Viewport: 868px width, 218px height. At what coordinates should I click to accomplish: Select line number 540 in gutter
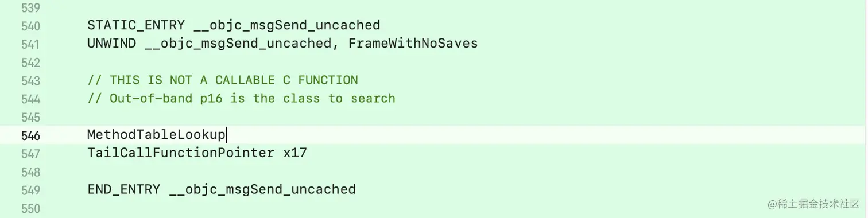[30, 26]
